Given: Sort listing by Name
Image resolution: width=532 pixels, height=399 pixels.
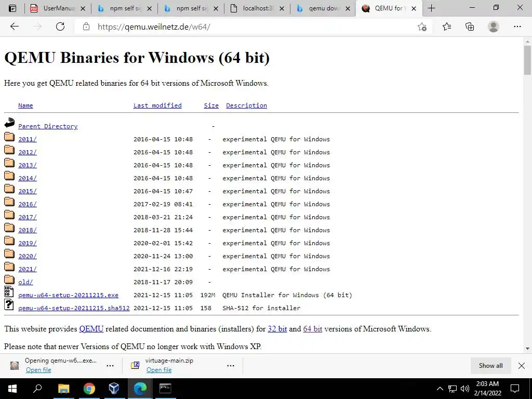Looking at the screenshot, I should point(25,105).
